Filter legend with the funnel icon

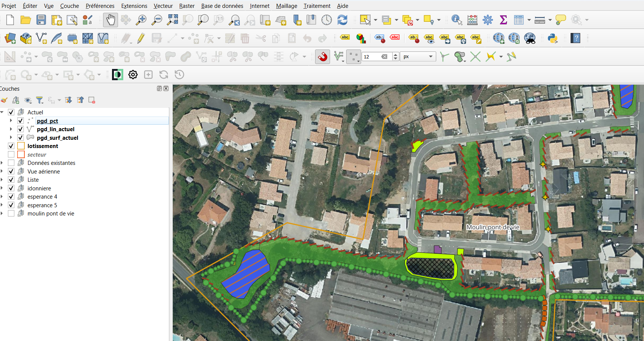coord(39,100)
